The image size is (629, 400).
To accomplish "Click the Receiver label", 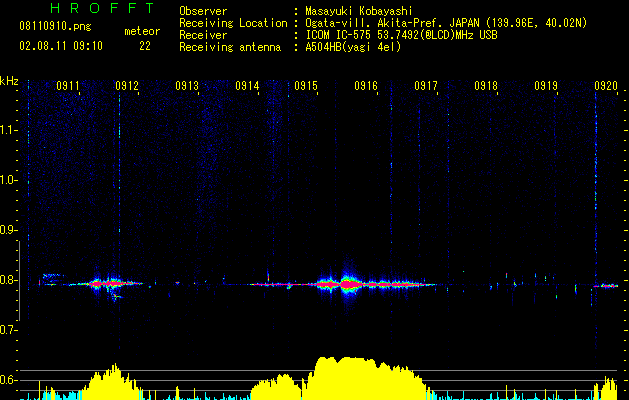I will click(203, 35).
